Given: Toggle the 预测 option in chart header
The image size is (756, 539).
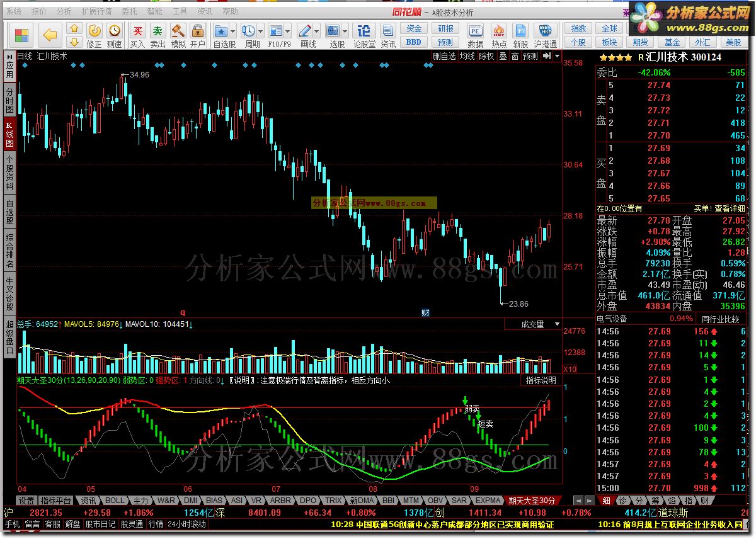Looking at the screenshot, I should click(x=530, y=56).
